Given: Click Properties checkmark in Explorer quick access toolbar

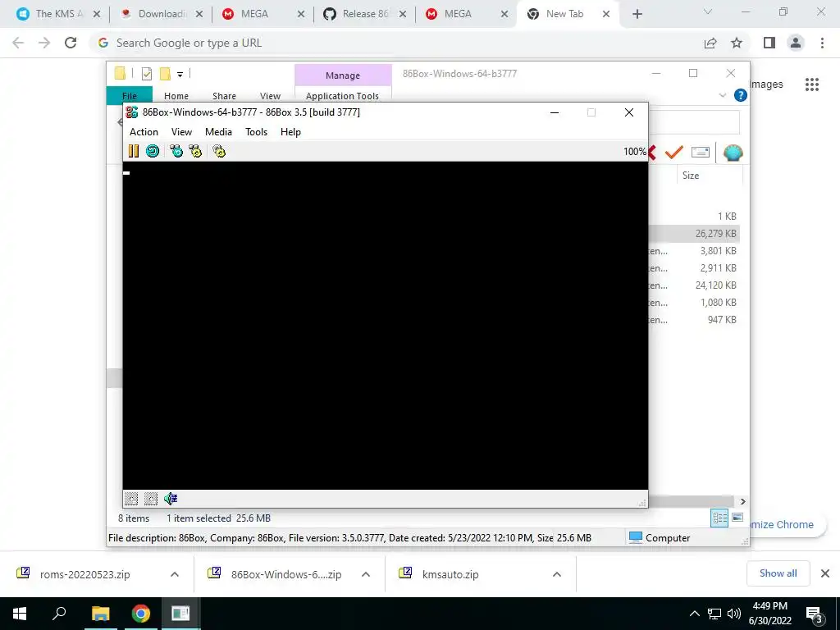Looking at the screenshot, I should click(147, 74).
